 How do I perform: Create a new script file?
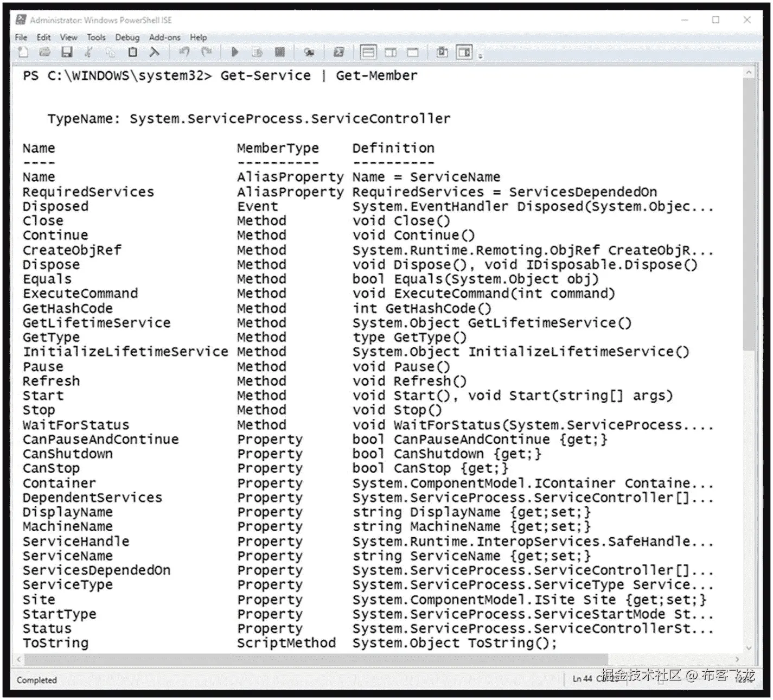click(x=23, y=52)
